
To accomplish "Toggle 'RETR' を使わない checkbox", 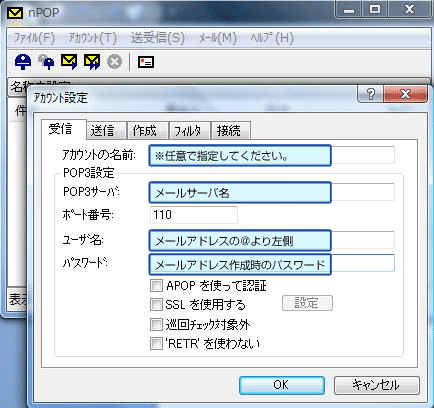I will pyautogui.click(x=156, y=343).
